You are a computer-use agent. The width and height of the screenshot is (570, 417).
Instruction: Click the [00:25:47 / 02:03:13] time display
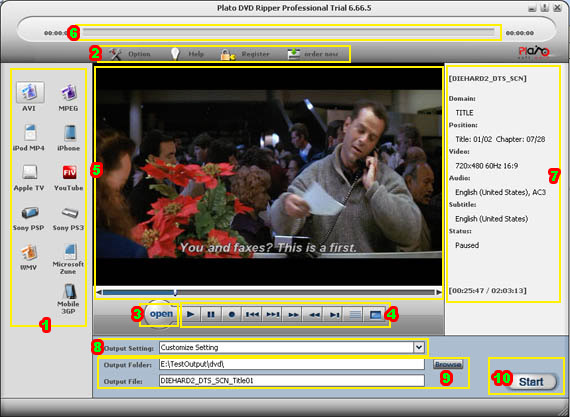pos(487,291)
